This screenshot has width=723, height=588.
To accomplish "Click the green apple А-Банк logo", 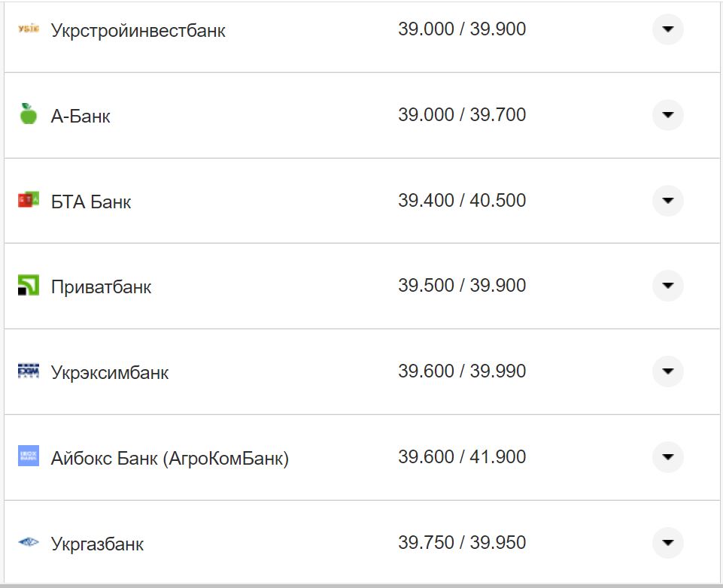I will click(27, 115).
